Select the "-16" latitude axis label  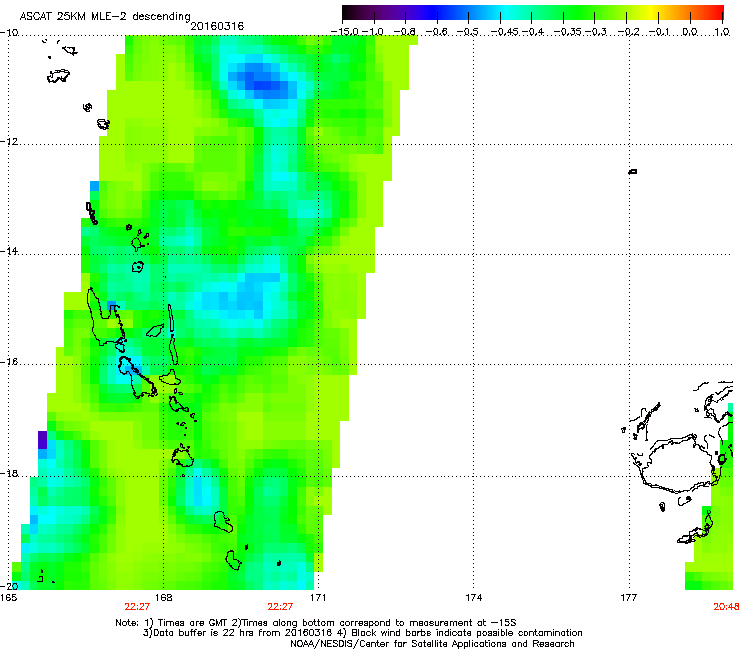pyautogui.click(x=9, y=362)
